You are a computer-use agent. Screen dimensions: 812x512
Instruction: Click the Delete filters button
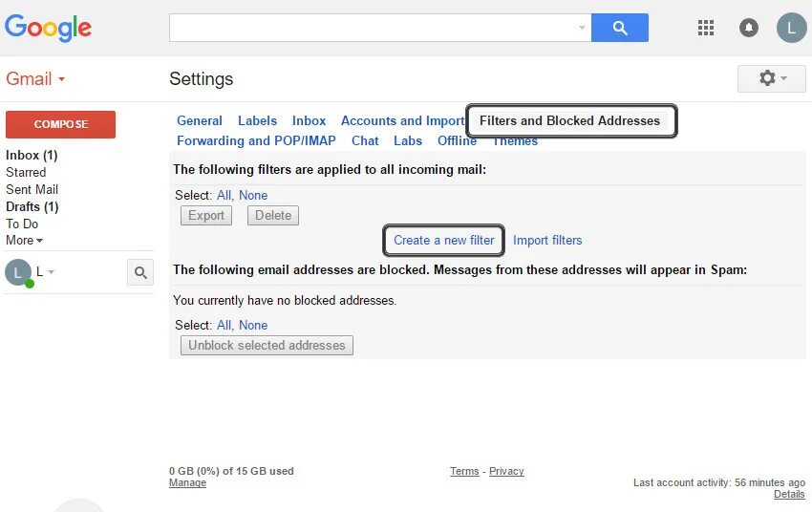[x=273, y=215]
